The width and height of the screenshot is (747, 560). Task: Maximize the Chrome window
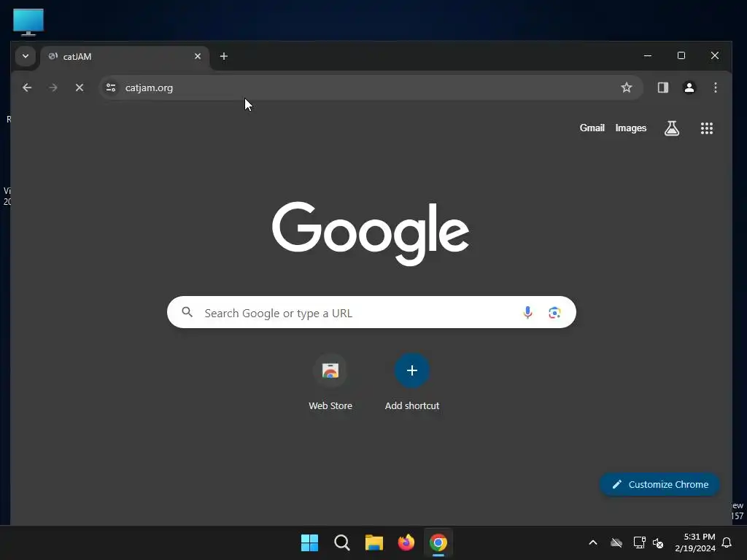click(681, 55)
